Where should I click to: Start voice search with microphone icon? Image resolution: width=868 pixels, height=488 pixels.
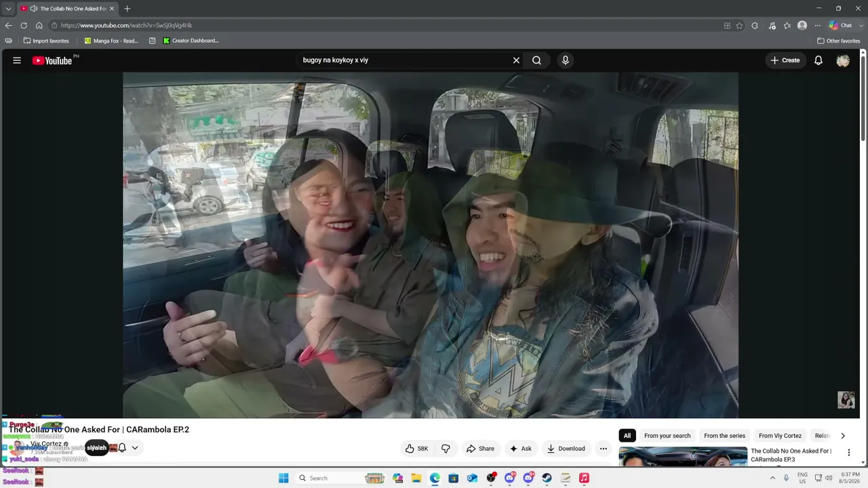566,60
